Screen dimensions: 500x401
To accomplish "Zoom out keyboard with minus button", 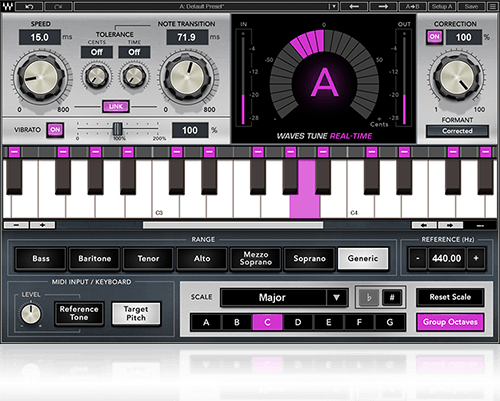I will pyautogui.click(x=16, y=225).
